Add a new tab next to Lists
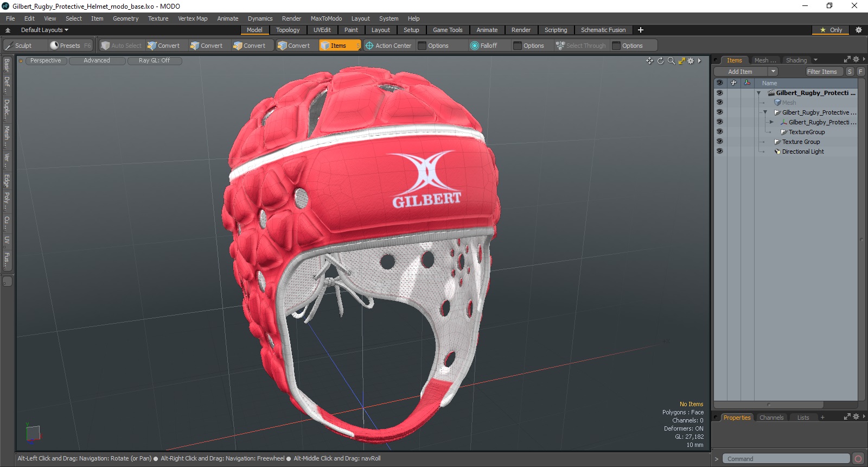Viewport: 868px width, 467px height. coord(822,418)
